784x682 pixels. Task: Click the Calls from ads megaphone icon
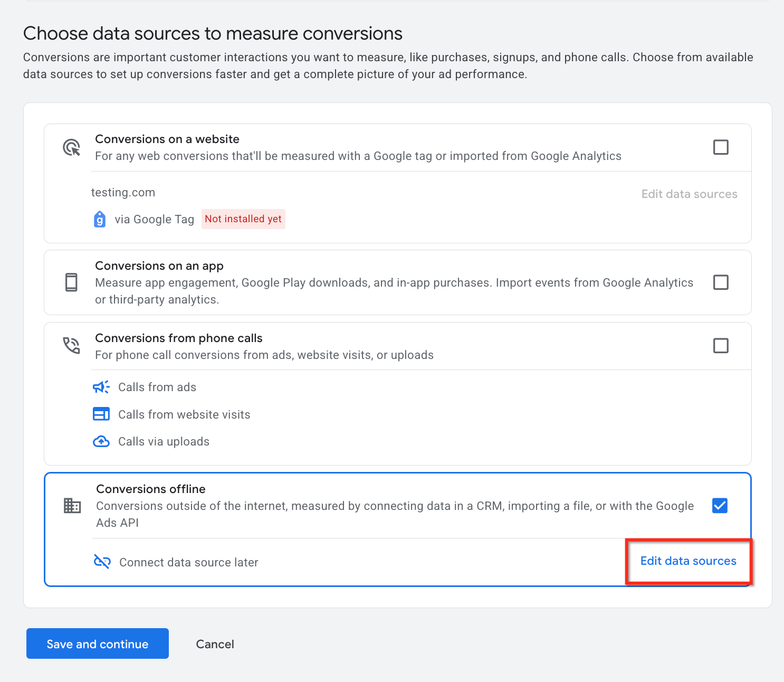(101, 387)
